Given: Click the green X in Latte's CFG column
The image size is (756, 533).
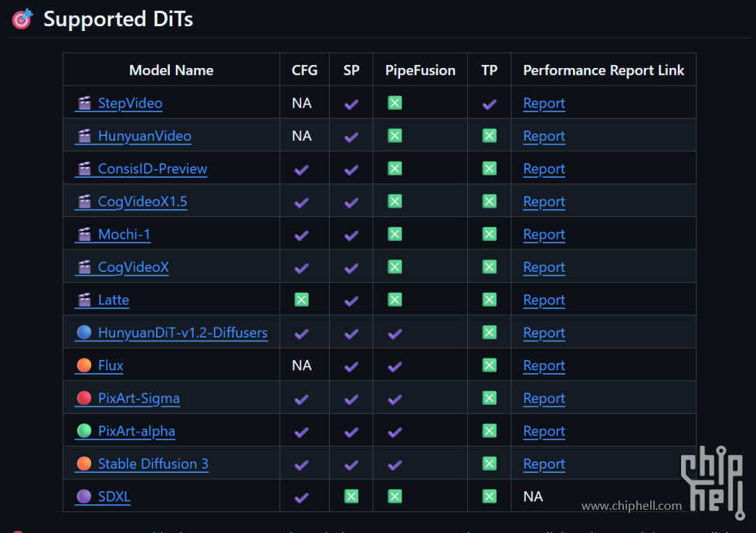Looking at the screenshot, I should pos(301,300).
